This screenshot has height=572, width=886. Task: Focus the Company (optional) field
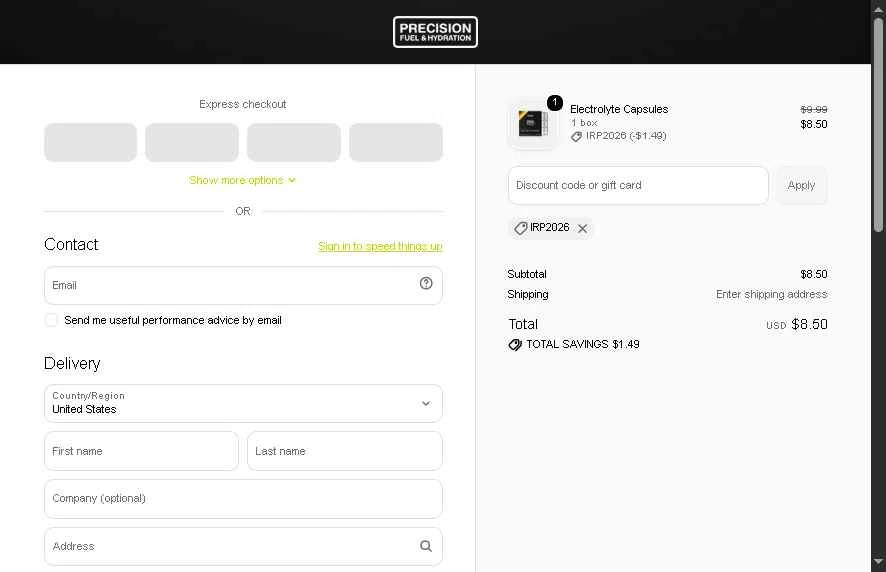pos(243,499)
